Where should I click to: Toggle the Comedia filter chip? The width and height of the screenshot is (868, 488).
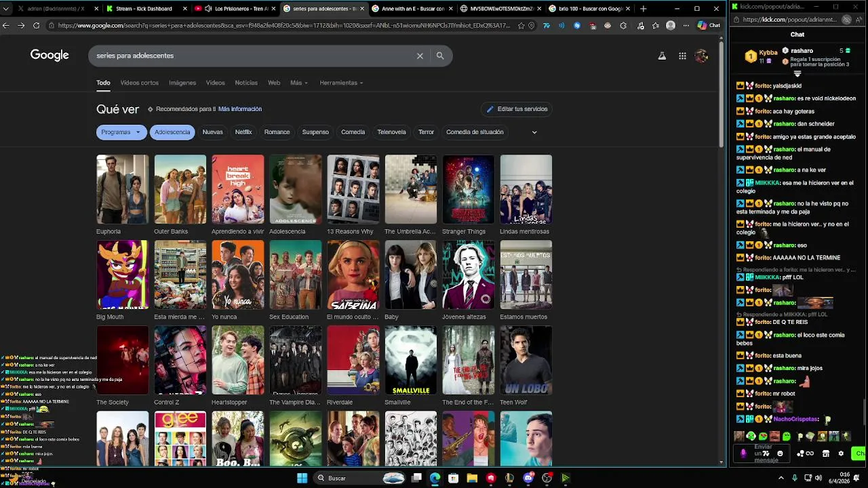353,132
